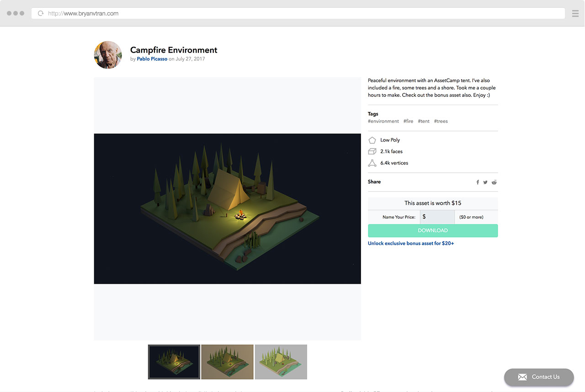Focus the Name Your Price field
This screenshot has height=392, width=585.
(437, 217)
